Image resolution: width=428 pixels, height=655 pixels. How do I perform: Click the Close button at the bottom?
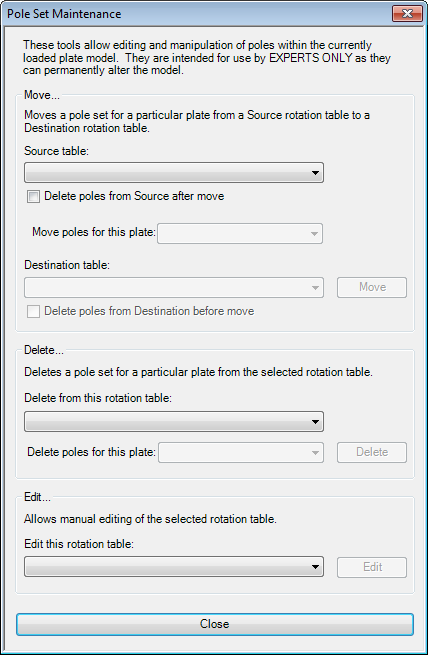click(x=215, y=625)
